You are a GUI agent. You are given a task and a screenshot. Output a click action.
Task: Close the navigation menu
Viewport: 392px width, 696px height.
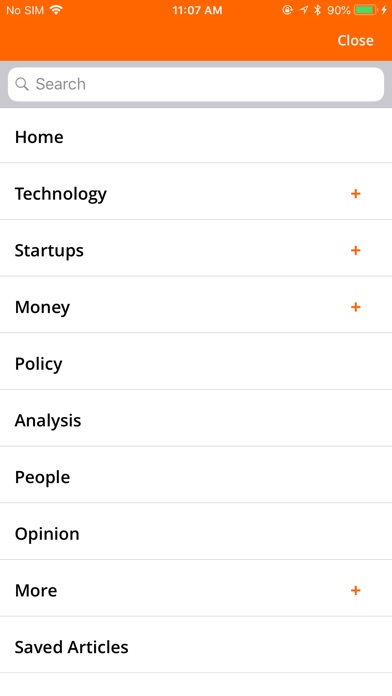point(355,40)
